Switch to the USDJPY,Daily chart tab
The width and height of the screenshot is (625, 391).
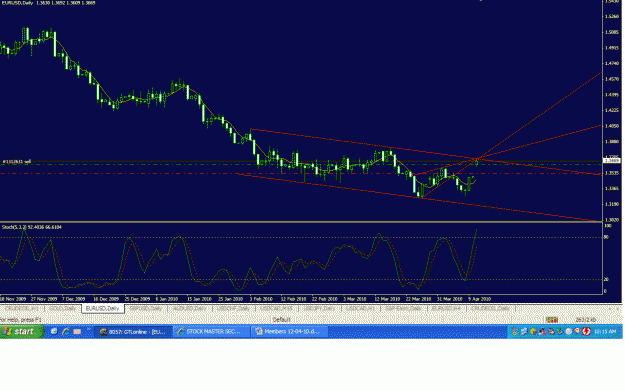pyautogui.click(x=319, y=308)
